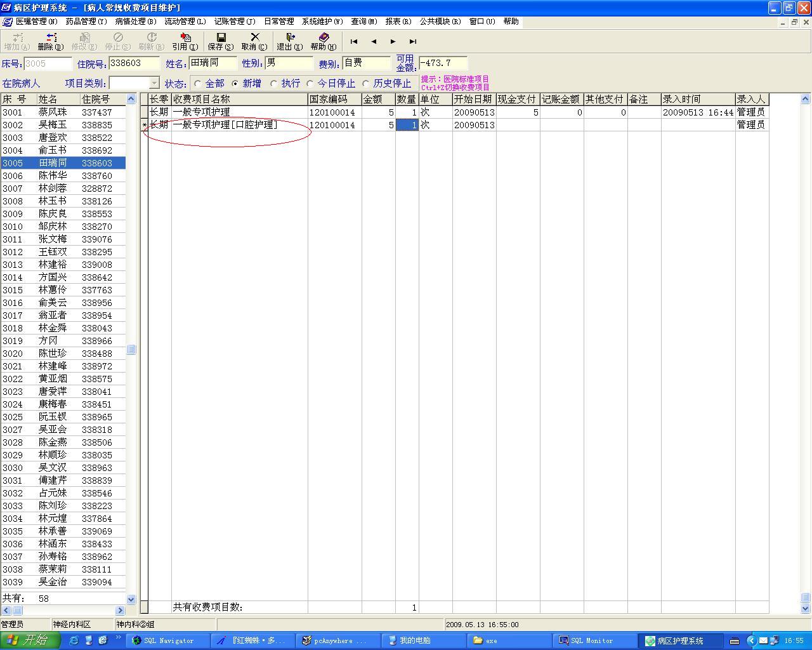Open the 项目类别 dropdown
The width and height of the screenshot is (812, 650).
(154, 83)
